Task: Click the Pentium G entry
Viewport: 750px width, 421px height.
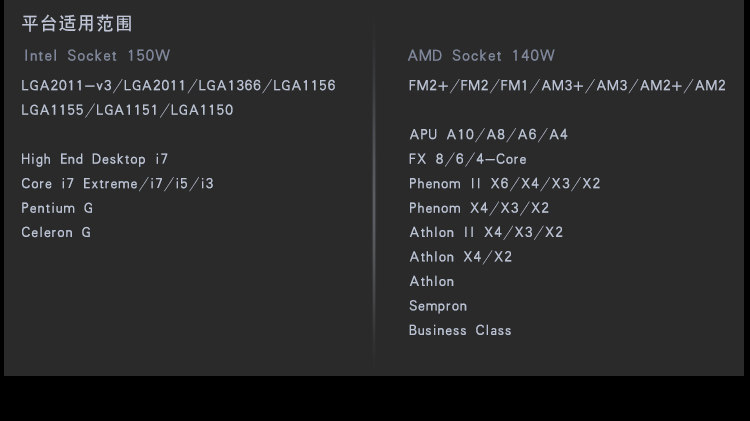Action: pyautogui.click(x=57, y=208)
